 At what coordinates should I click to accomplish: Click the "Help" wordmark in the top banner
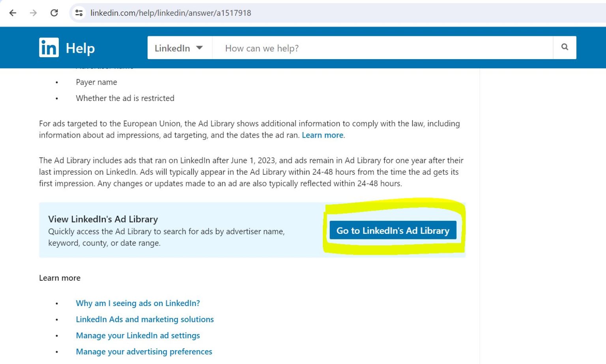[x=80, y=47]
